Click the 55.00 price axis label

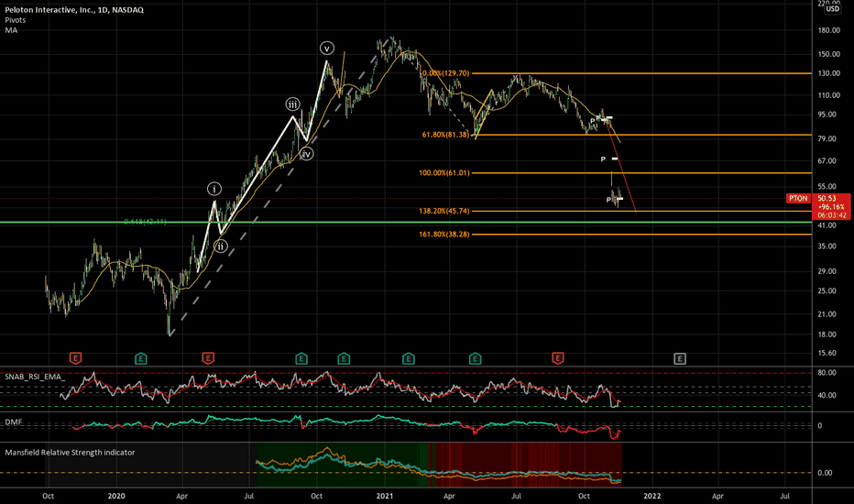pos(827,186)
